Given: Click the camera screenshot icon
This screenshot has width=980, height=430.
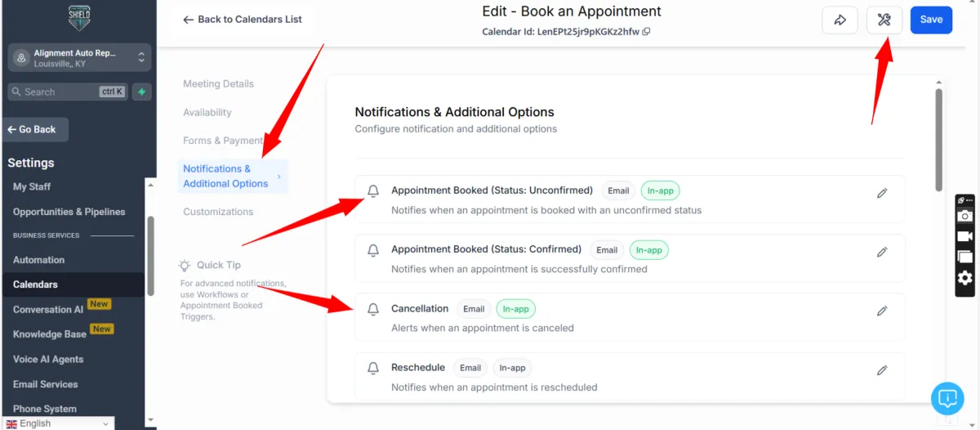Looking at the screenshot, I should click(964, 216).
